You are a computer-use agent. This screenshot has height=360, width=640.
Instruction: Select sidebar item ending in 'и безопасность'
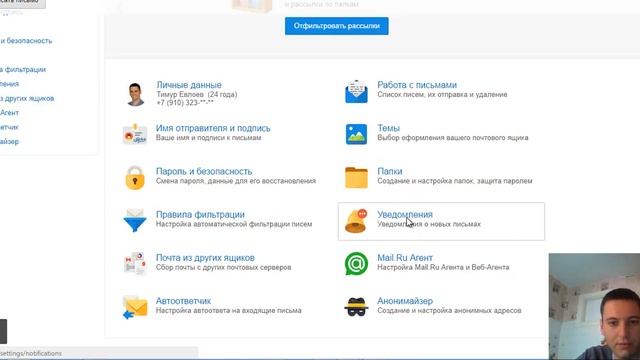click(x=26, y=41)
